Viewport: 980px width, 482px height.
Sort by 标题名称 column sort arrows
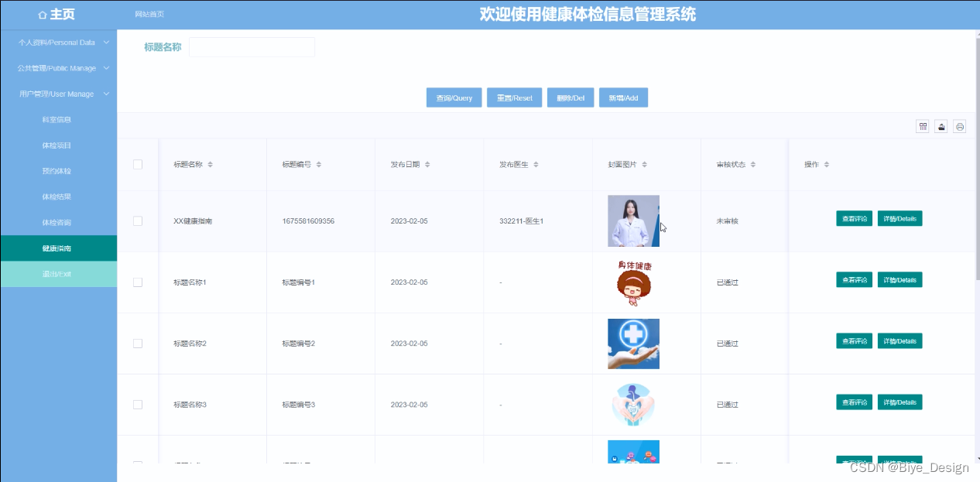point(210,165)
